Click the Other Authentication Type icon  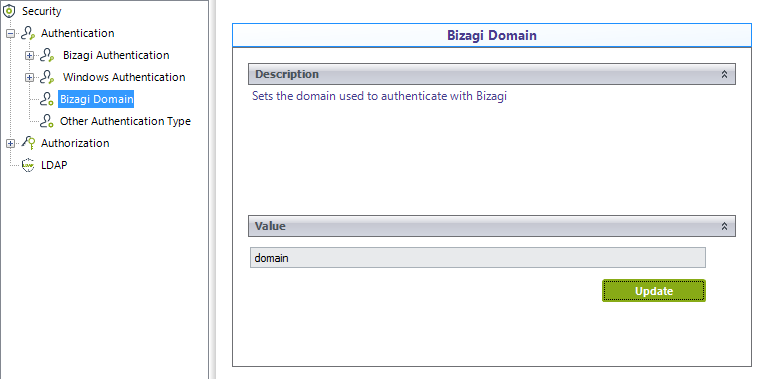[x=47, y=121]
